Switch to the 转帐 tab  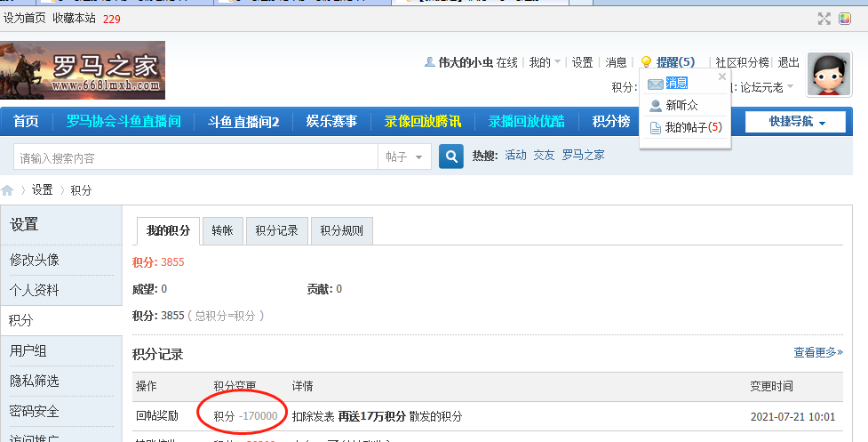click(222, 230)
